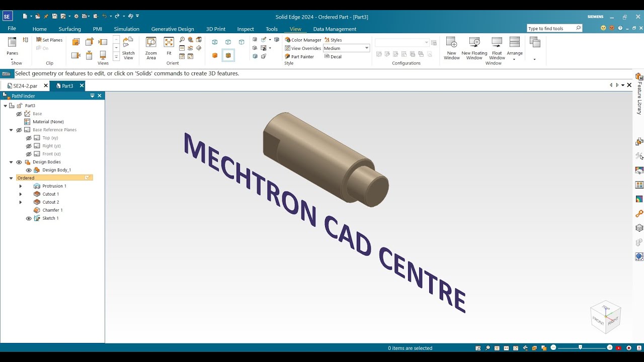Image resolution: width=644 pixels, height=362 pixels.
Task: Click the Set Planes clip command
Action: coord(49,40)
